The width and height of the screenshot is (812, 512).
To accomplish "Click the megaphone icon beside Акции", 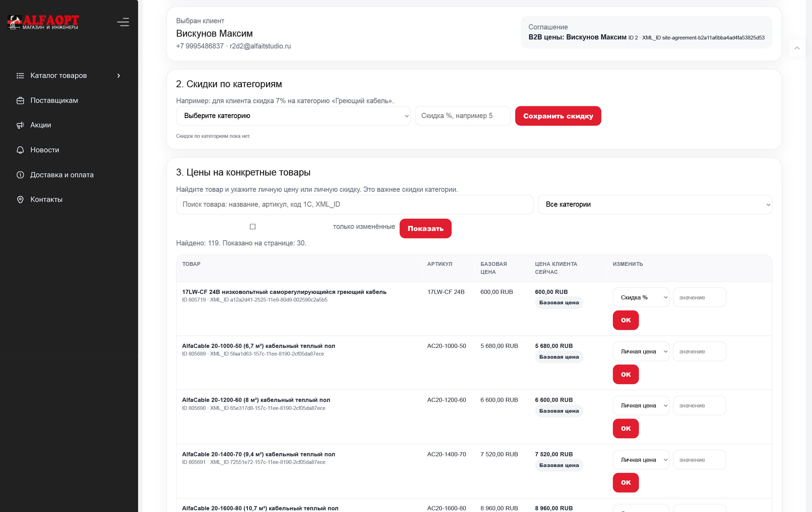I will click(20, 125).
